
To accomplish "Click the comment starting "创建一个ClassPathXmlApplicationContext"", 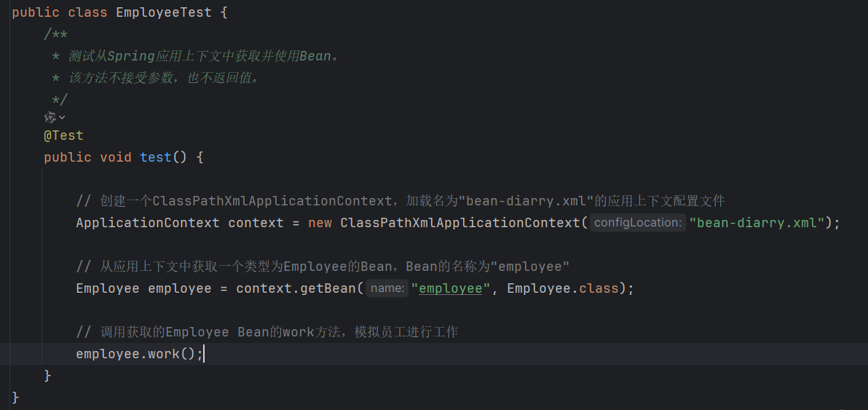I will 401,201.
